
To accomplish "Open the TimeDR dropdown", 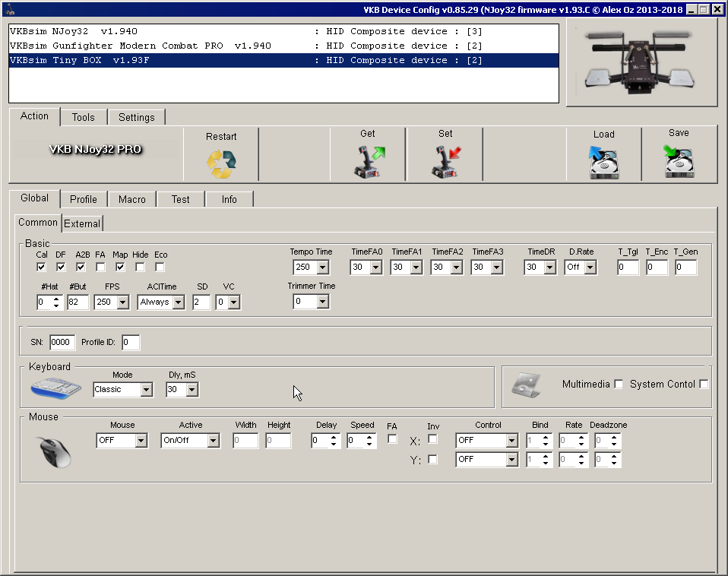I will click(x=550, y=267).
